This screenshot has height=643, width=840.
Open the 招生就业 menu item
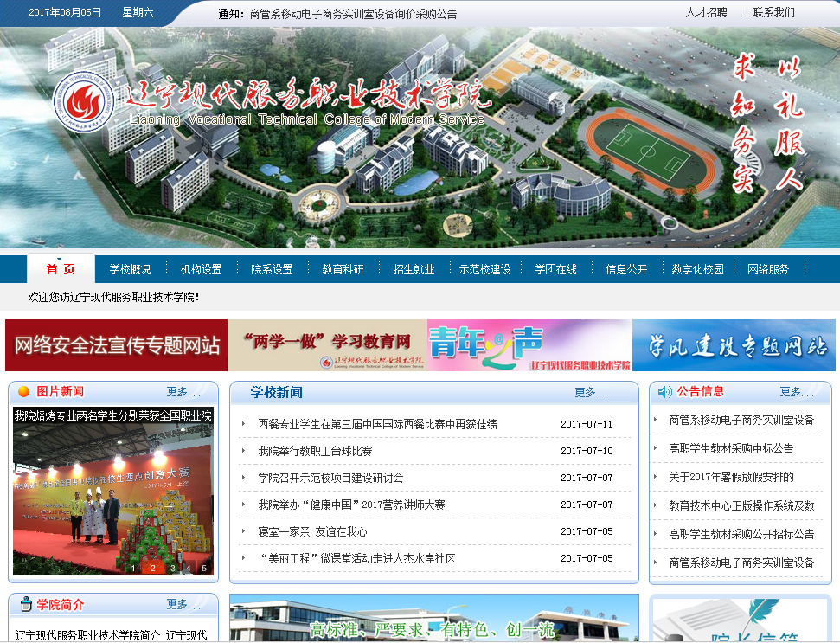[x=414, y=269]
